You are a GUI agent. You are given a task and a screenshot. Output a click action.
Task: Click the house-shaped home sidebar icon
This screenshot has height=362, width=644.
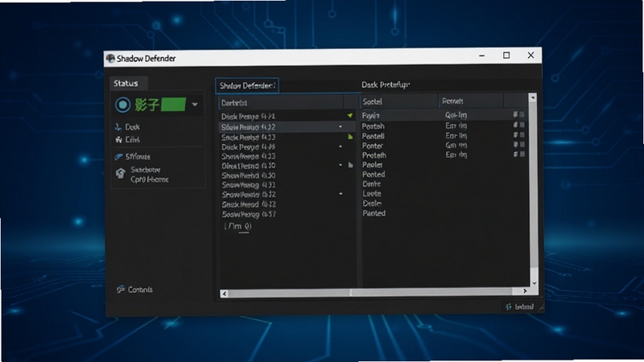click(120, 173)
